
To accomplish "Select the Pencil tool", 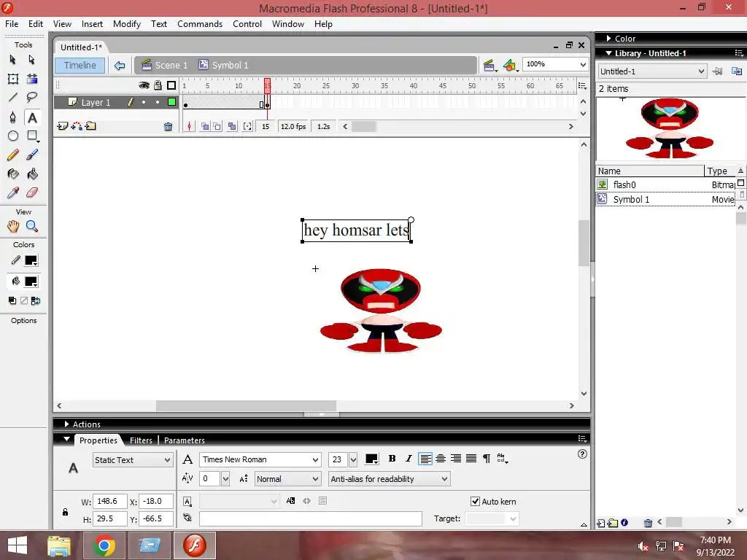I will (13, 155).
